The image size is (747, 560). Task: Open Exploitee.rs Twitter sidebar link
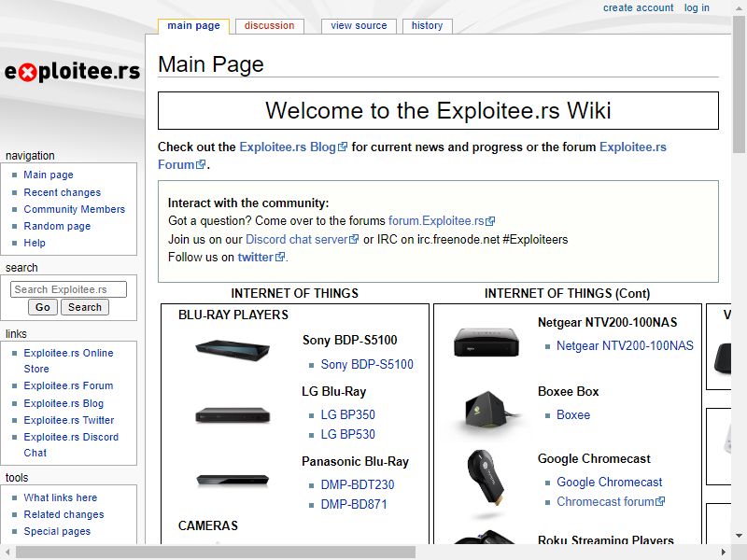(x=69, y=420)
